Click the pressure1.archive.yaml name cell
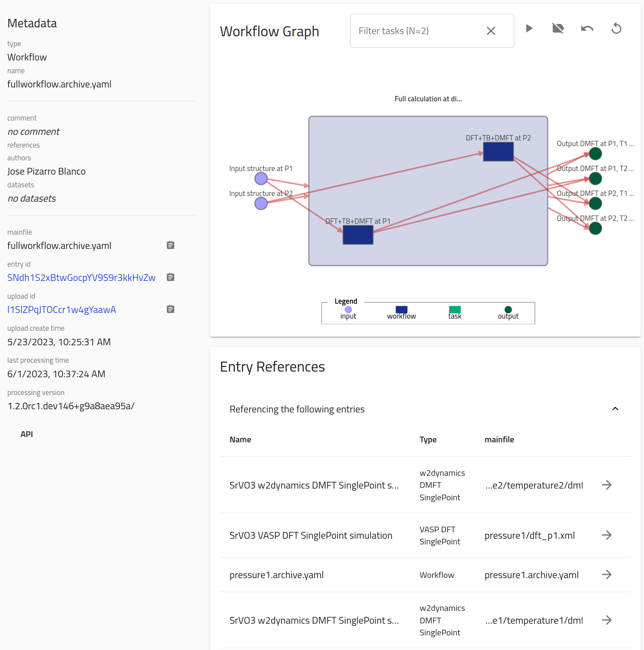The height and width of the screenshot is (650, 644). click(x=277, y=575)
